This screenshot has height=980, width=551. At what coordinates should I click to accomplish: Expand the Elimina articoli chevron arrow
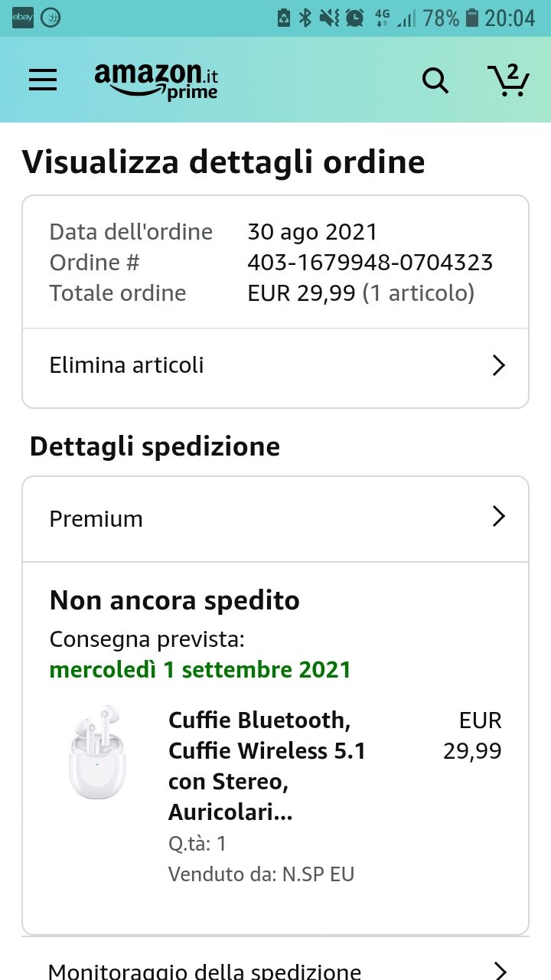pyautogui.click(x=499, y=365)
